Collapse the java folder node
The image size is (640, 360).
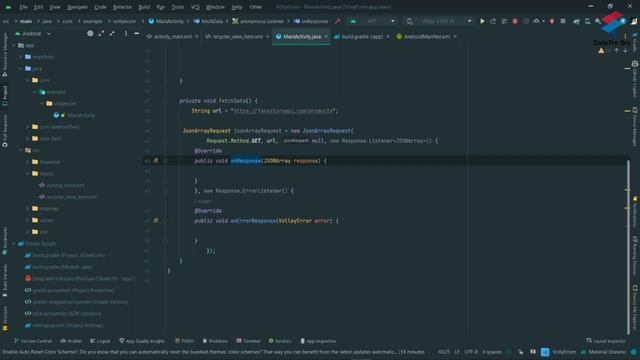pyautogui.click(x=21, y=69)
